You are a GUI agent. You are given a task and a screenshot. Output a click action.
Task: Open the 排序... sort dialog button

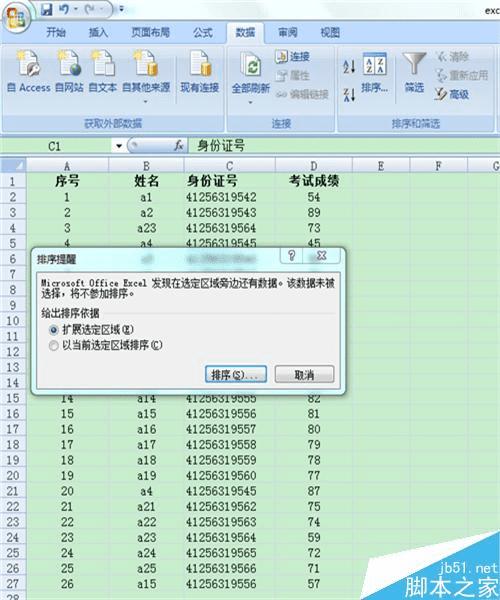[x=375, y=73]
